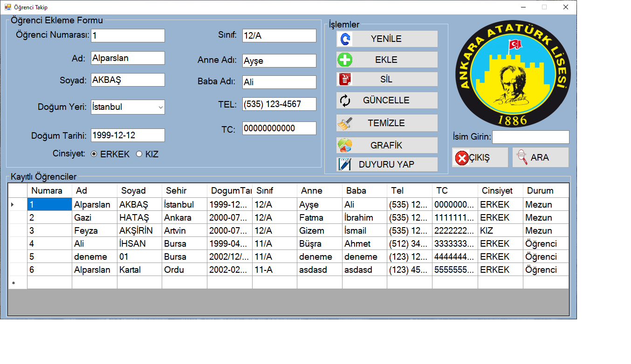Click the red trash icon on SİL

point(345,79)
